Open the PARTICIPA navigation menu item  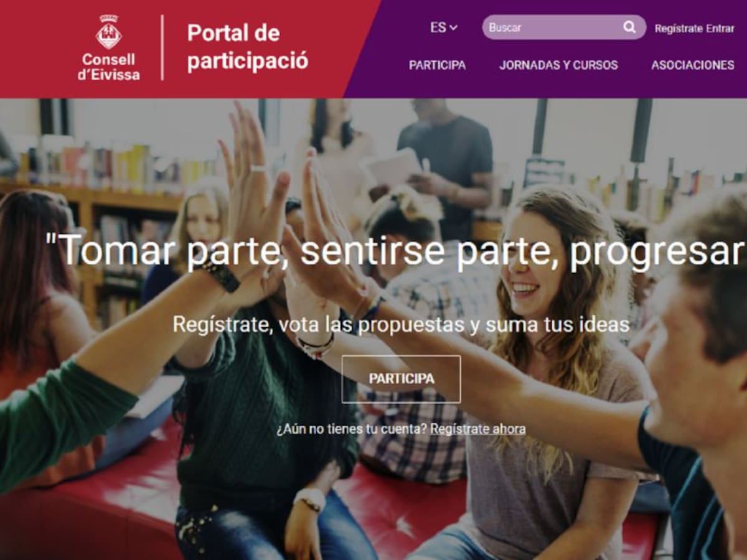click(437, 65)
